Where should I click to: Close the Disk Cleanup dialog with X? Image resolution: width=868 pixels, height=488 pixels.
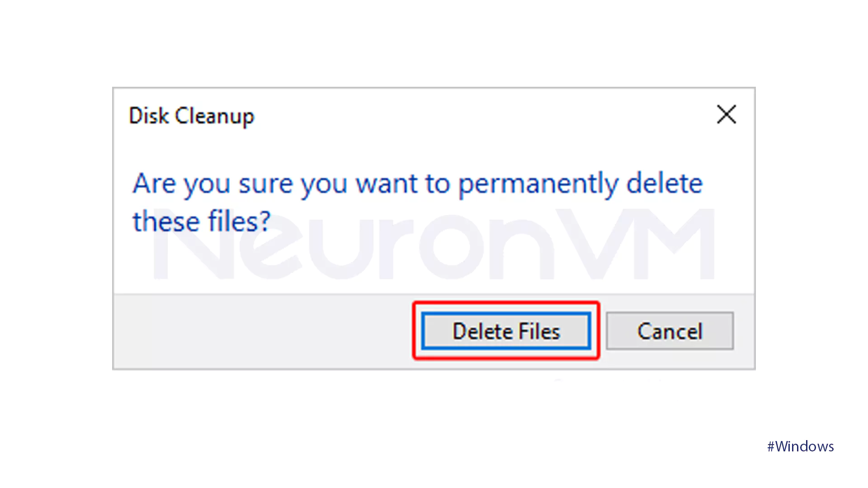726,114
